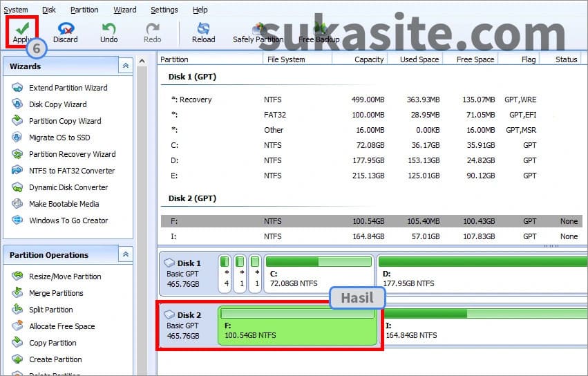This screenshot has width=588, height=376.
Task: Undo the last operation
Action: [x=108, y=32]
